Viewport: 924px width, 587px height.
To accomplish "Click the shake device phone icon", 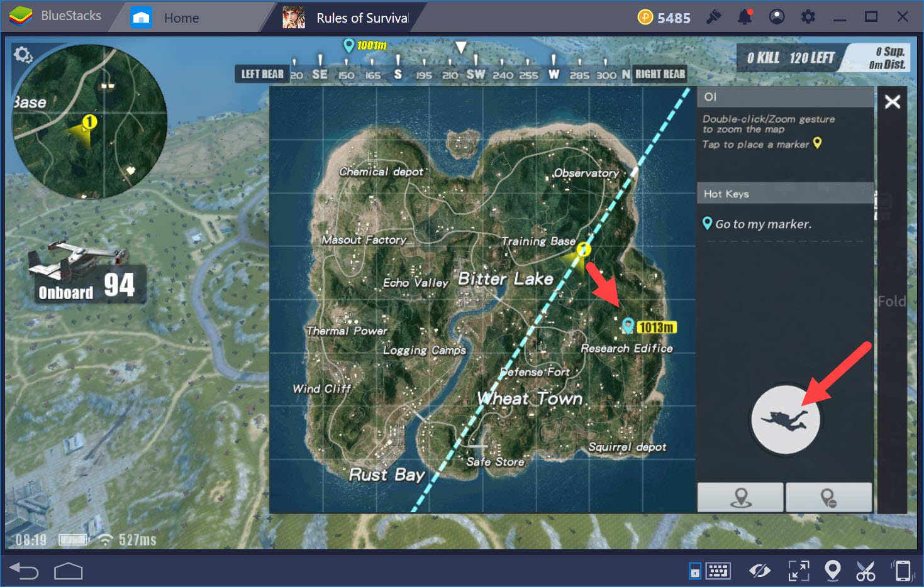I will pos(903,571).
